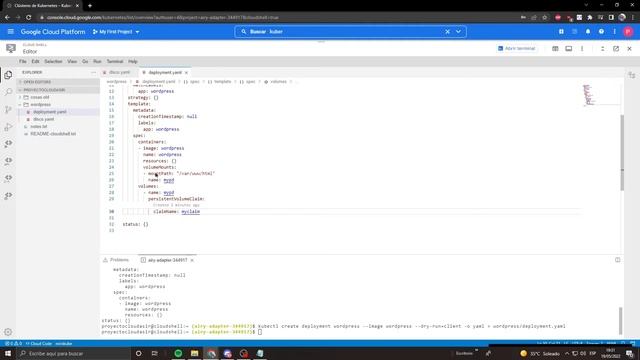This screenshot has width=640, height=360.
Task: Open the Run menu
Action: point(97,61)
